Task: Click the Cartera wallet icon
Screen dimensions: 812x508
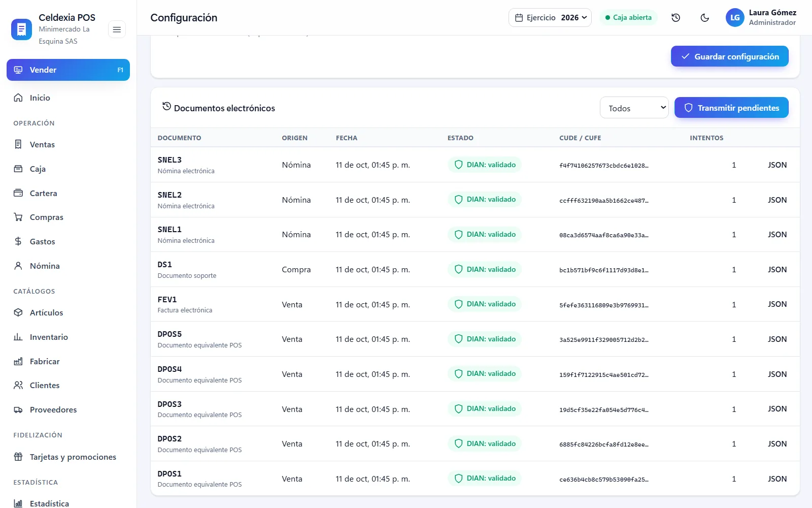Action: (18, 194)
